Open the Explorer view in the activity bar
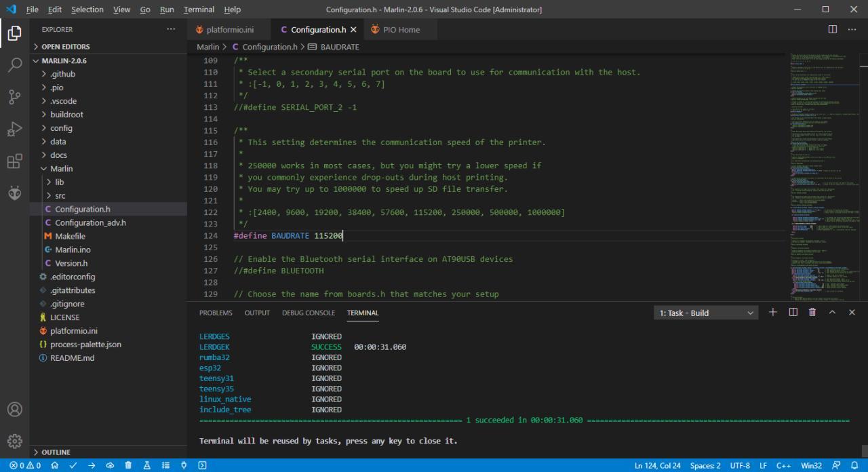868x472 pixels. (15, 33)
